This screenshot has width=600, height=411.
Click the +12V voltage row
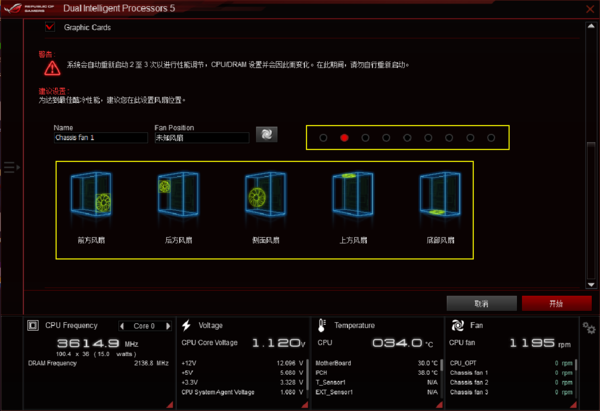coord(242,363)
